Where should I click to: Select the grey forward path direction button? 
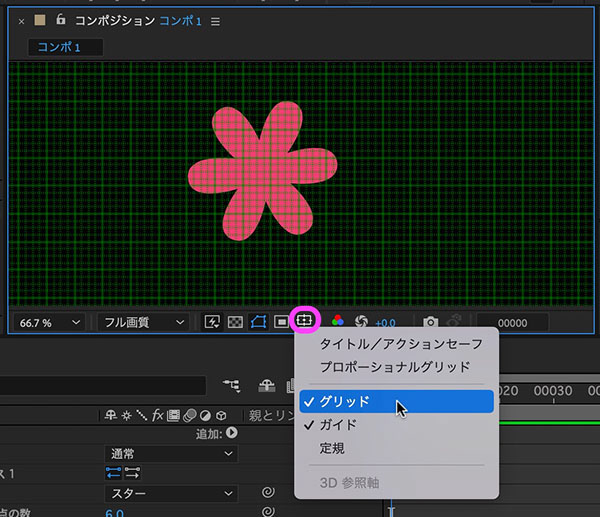132,473
